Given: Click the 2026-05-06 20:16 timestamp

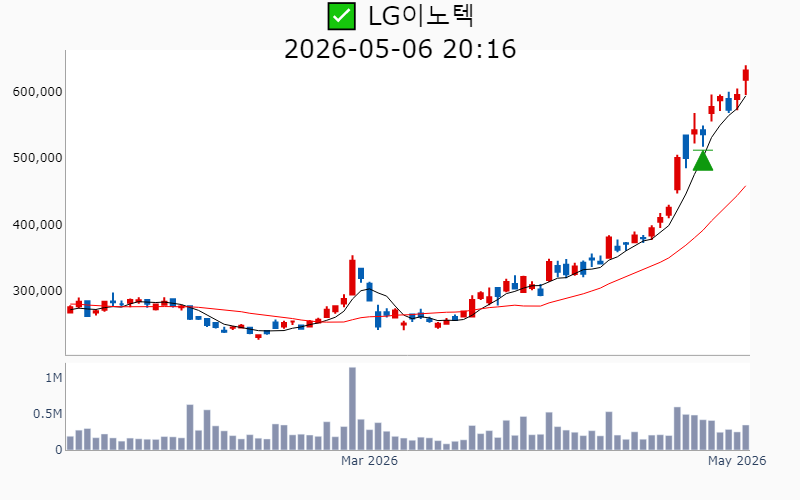Looking at the screenshot, I should point(400,49).
